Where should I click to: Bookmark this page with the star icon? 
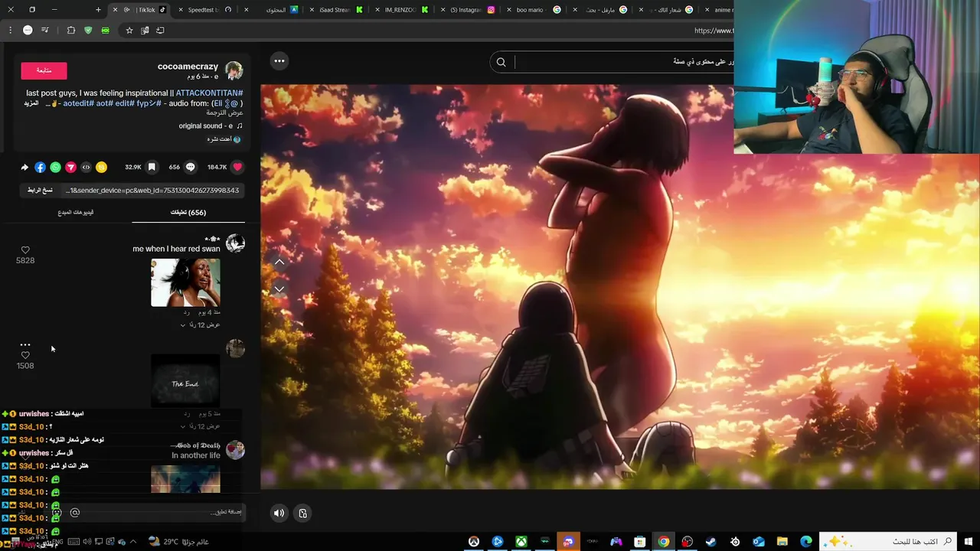(129, 31)
